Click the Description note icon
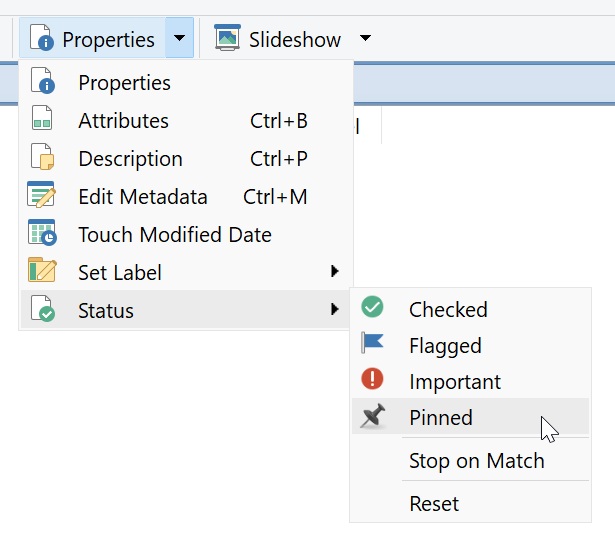Viewport: 615px width, 541px height. click(42, 156)
